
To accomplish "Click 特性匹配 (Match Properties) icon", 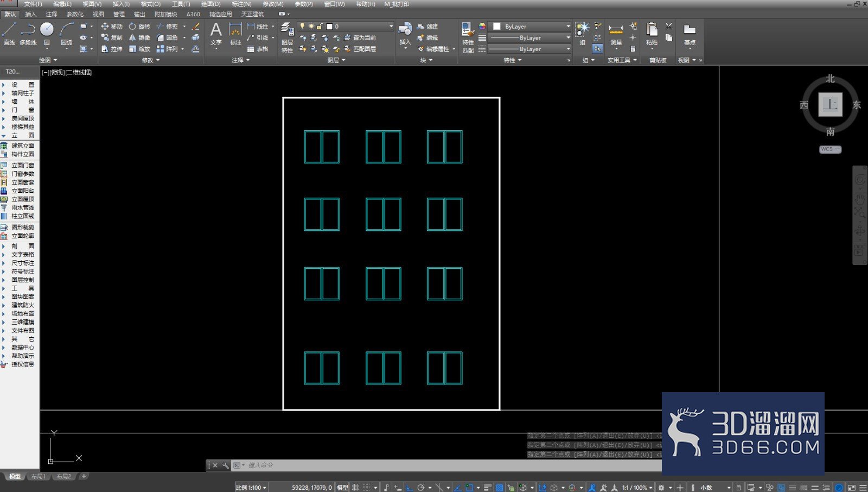I will point(468,37).
